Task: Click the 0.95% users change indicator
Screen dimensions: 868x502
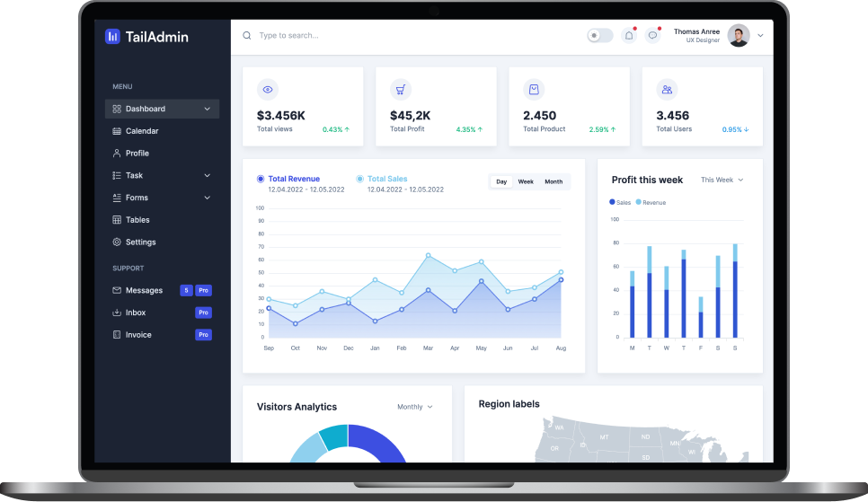Action: [x=735, y=129]
